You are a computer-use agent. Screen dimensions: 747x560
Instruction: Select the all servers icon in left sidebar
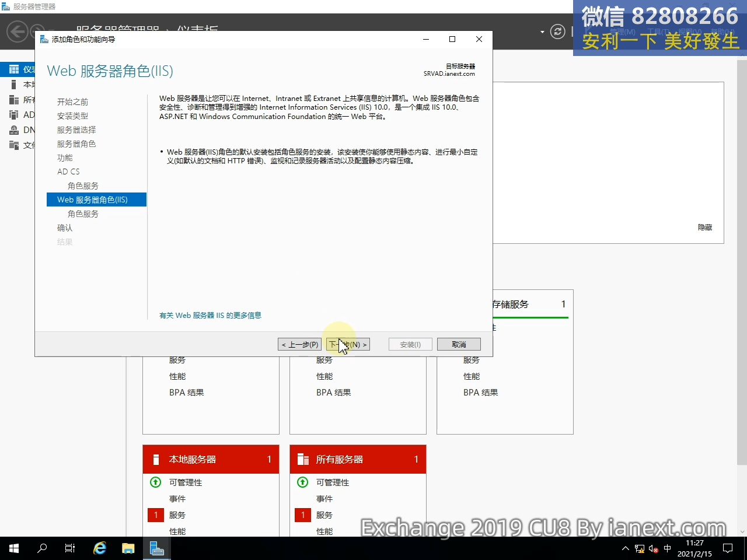pyautogui.click(x=14, y=100)
